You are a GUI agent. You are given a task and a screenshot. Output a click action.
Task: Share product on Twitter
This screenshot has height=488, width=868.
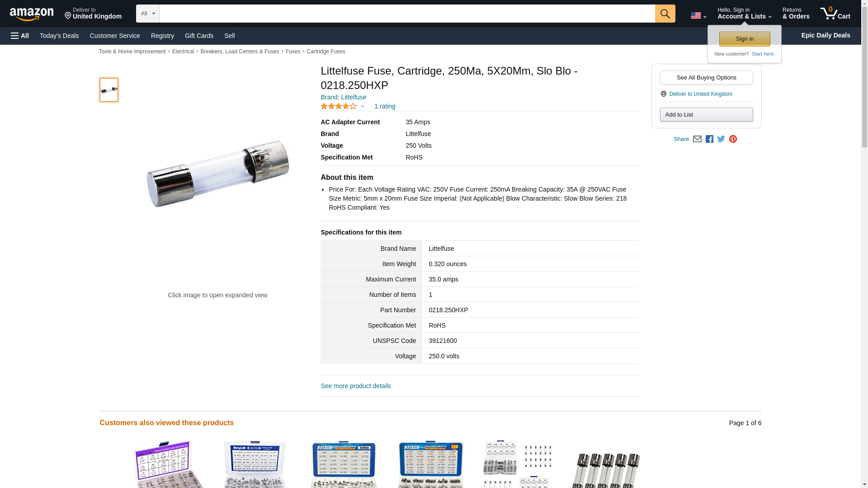point(721,139)
